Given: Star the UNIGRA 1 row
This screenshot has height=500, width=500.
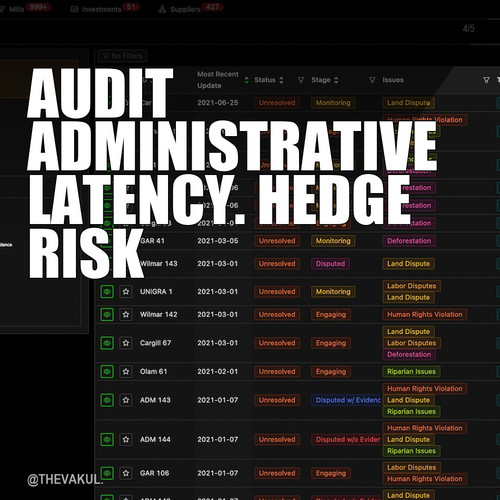Looking at the screenshot, I should click(126, 292).
